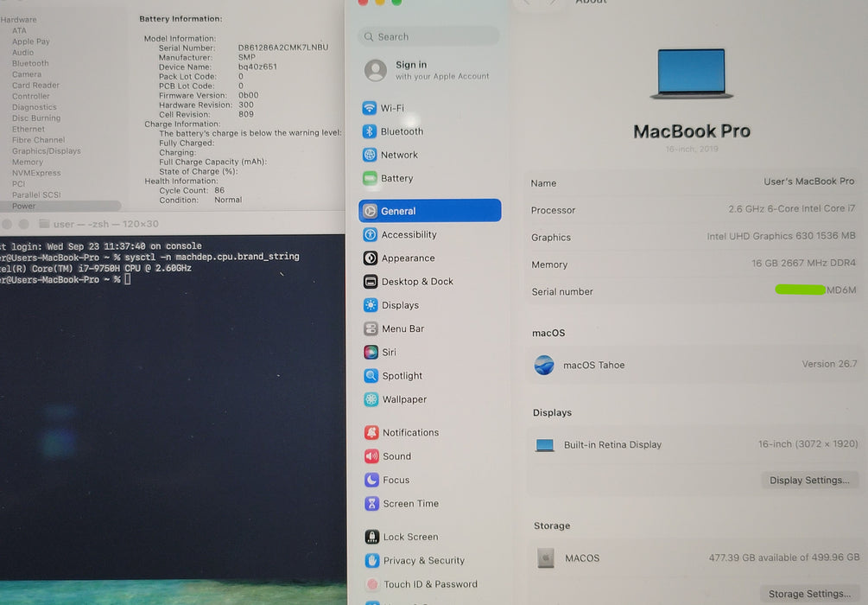Click the Terminal title bar folder icon
This screenshot has height=605, width=868.
pyautogui.click(x=44, y=224)
